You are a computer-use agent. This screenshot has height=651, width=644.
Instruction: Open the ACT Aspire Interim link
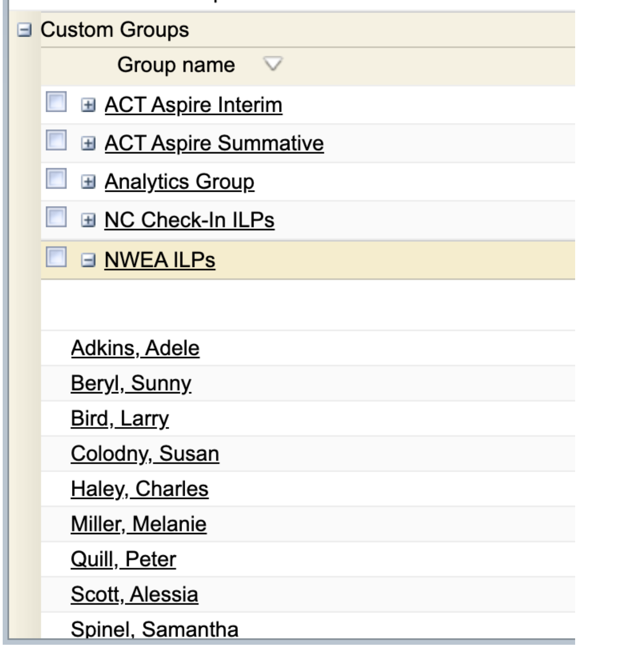pos(193,106)
